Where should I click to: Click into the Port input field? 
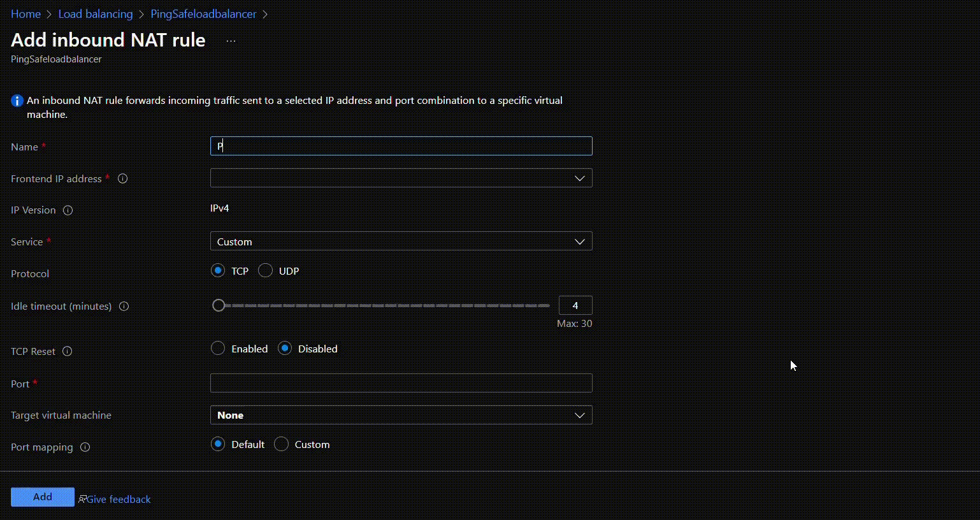401,383
